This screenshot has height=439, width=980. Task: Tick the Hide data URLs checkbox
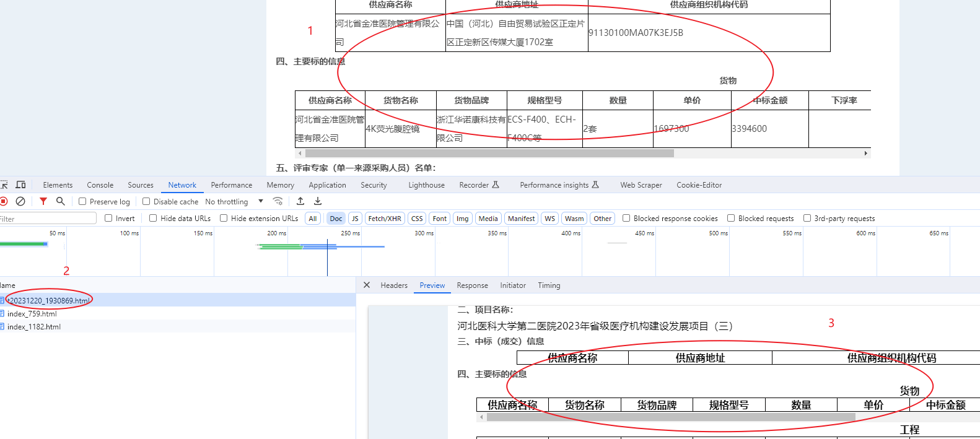153,218
